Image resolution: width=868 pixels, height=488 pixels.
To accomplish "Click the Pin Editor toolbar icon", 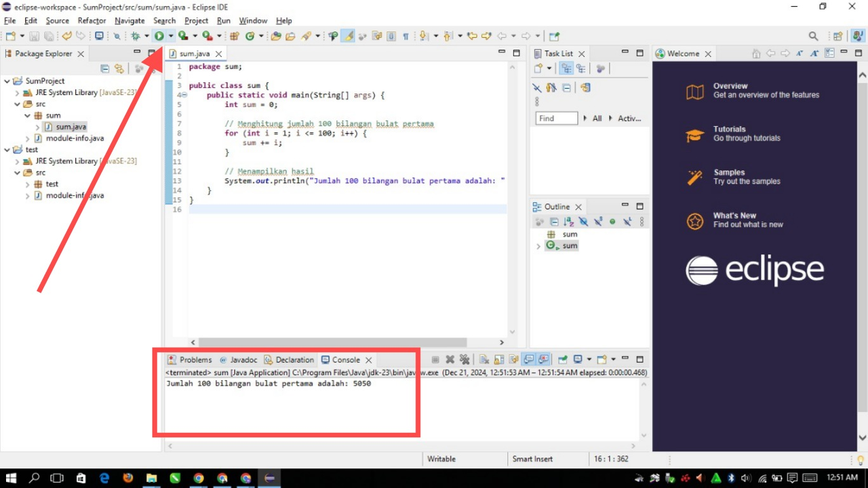I will [554, 36].
